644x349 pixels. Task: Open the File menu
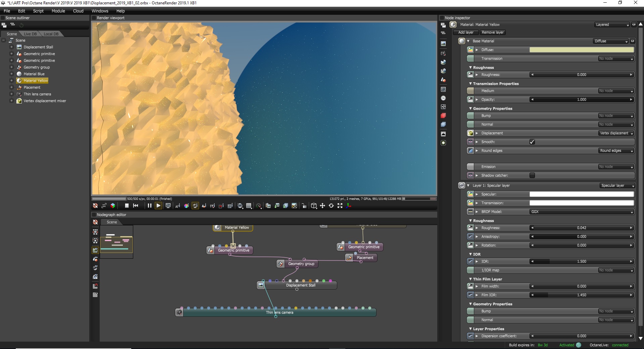tap(7, 11)
